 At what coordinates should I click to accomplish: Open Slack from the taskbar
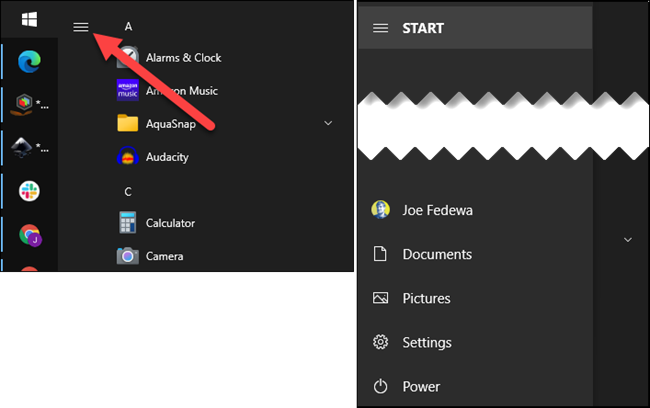[x=30, y=191]
